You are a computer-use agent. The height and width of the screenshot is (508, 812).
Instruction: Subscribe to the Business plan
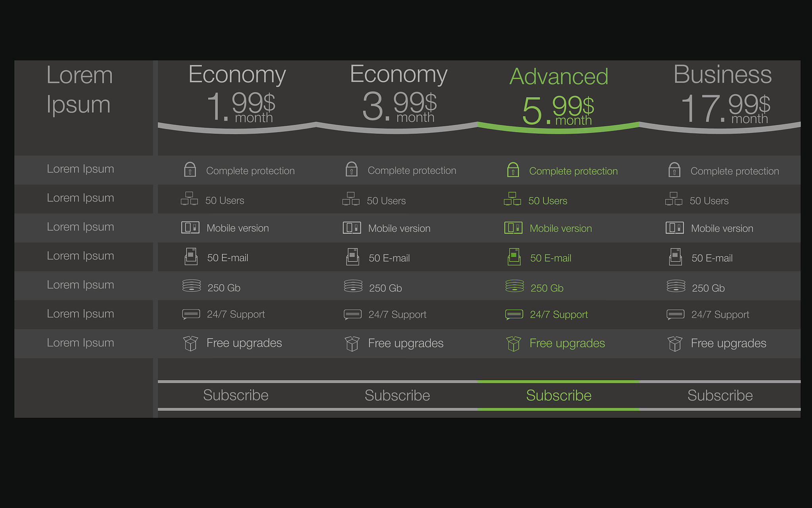(720, 395)
